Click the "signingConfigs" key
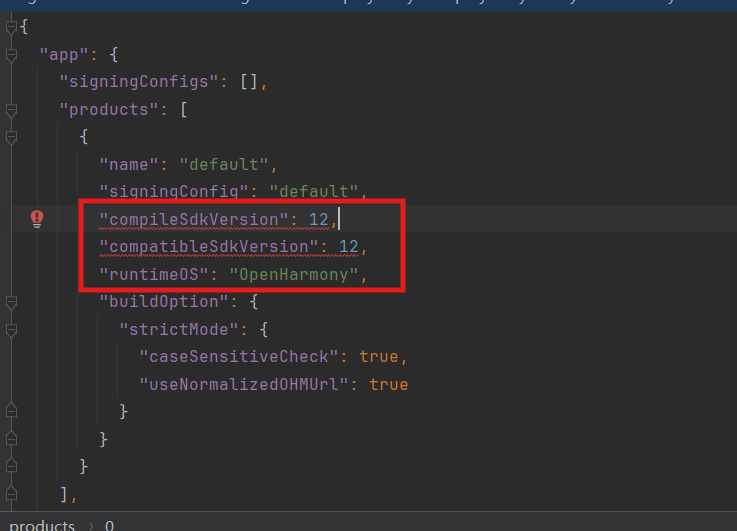Viewport: 737px width, 531px height. pos(139,82)
